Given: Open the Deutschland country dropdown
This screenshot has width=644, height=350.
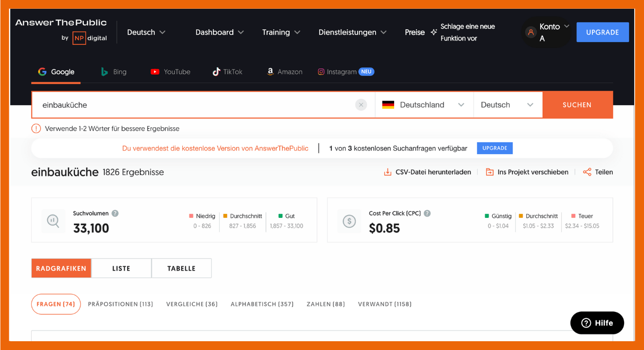Looking at the screenshot, I should click(x=423, y=105).
